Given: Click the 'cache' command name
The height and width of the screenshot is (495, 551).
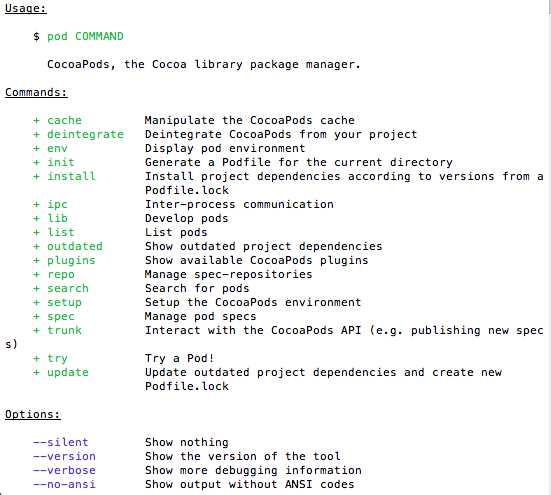Looking at the screenshot, I should 64,120.
